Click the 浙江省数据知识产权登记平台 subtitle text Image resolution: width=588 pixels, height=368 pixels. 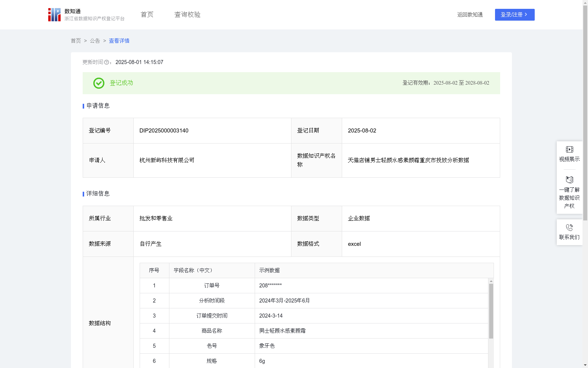pos(94,19)
